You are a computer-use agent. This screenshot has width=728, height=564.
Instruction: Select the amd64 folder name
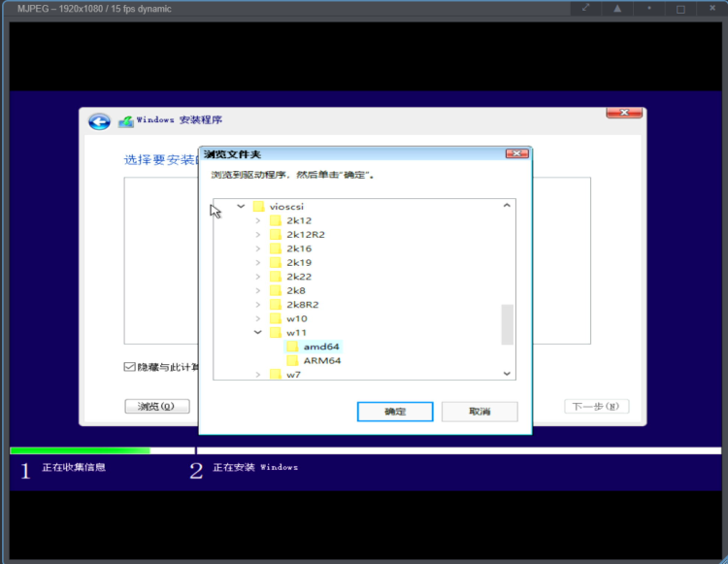pos(321,347)
